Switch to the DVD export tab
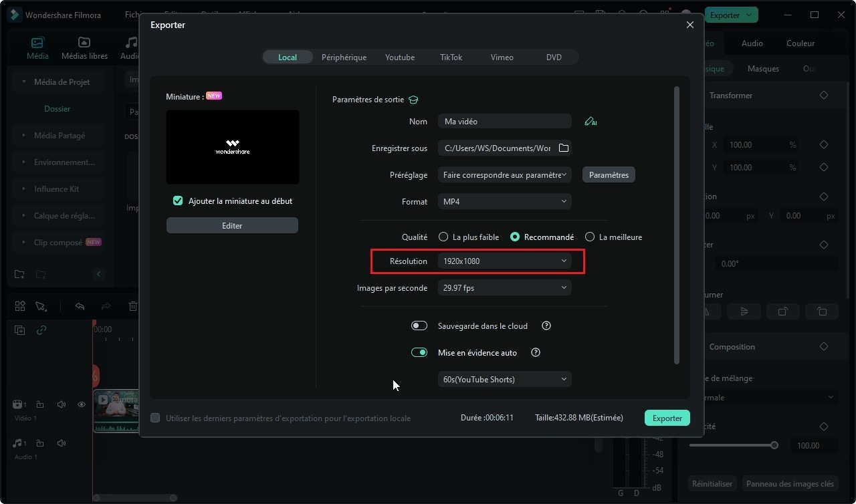 (x=554, y=57)
